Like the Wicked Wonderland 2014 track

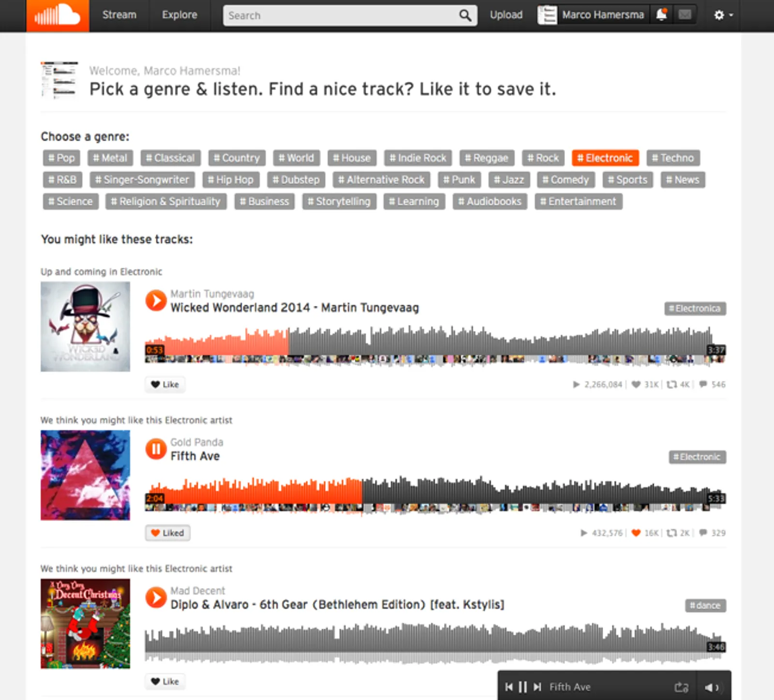[x=165, y=384]
